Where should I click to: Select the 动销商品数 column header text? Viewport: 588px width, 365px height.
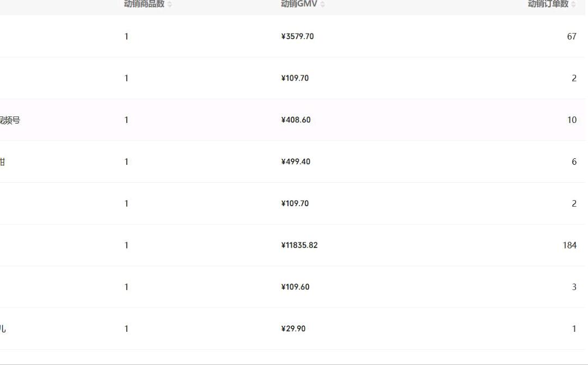pyautogui.click(x=144, y=4)
